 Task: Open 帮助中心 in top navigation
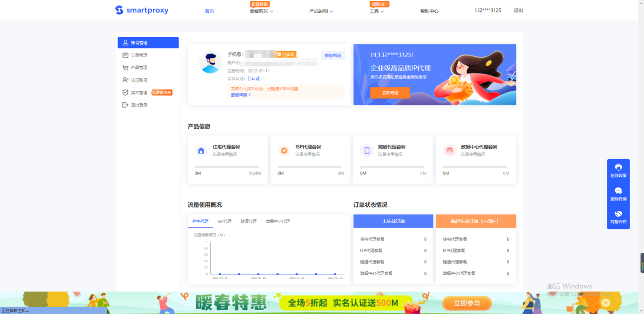[x=429, y=11]
